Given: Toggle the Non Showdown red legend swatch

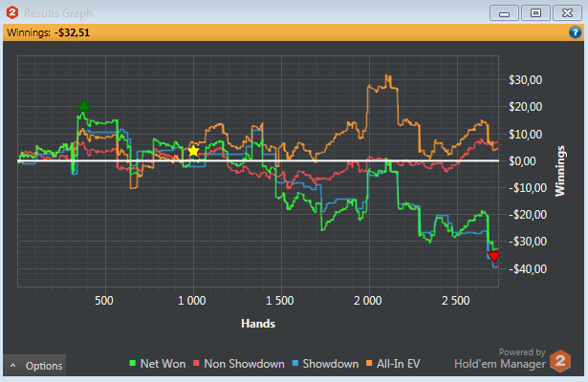Looking at the screenshot, I should pos(196,363).
